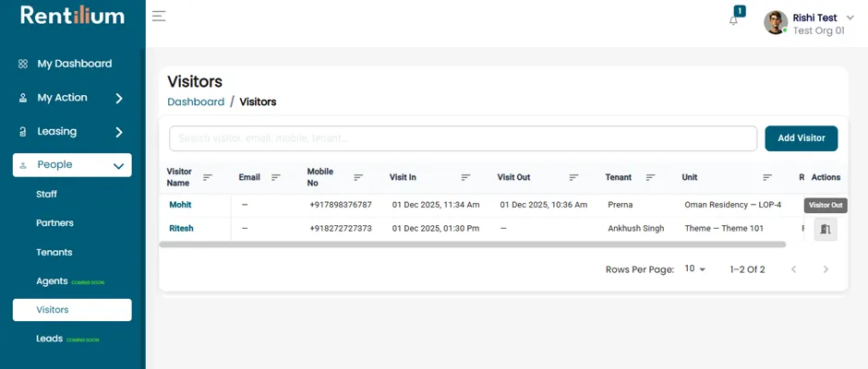Collapse the People section chevron
The width and height of the screenshot is (868, 369).
click(118, 165)
